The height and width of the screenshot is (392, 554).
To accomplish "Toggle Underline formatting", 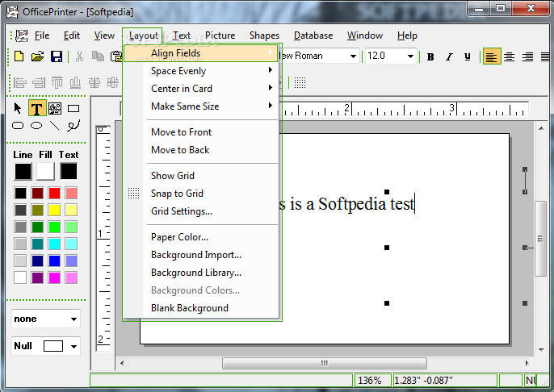I will 468,56.
